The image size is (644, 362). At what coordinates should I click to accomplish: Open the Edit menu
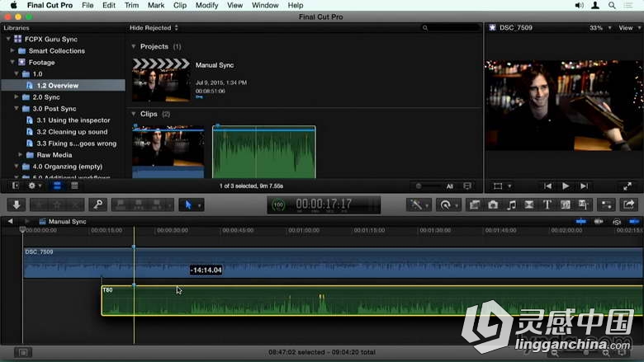[x=109, y=5]
